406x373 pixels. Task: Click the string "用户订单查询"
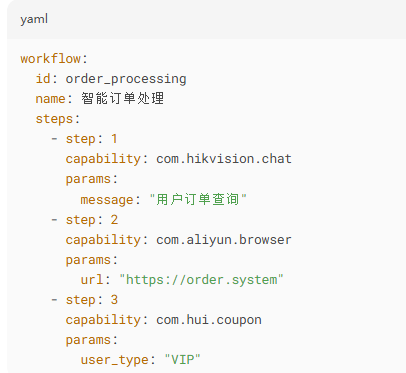coord(198,199)
